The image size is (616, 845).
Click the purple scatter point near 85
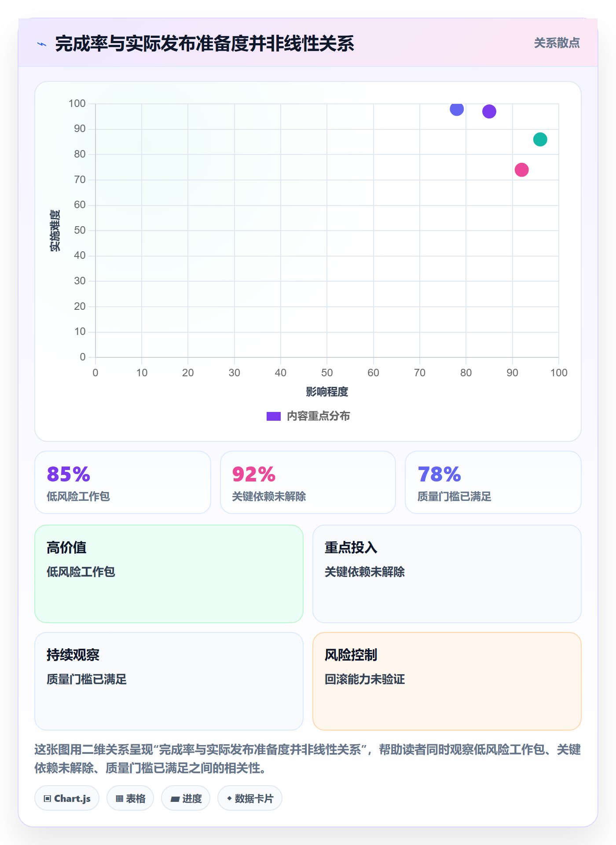pos(489,111)
